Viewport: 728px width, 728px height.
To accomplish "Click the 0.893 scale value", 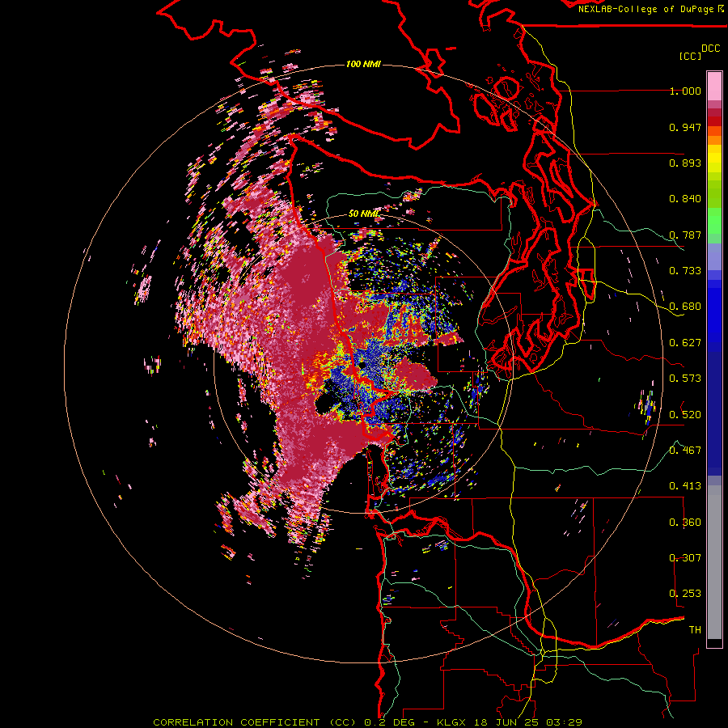I will pos(685,163).
